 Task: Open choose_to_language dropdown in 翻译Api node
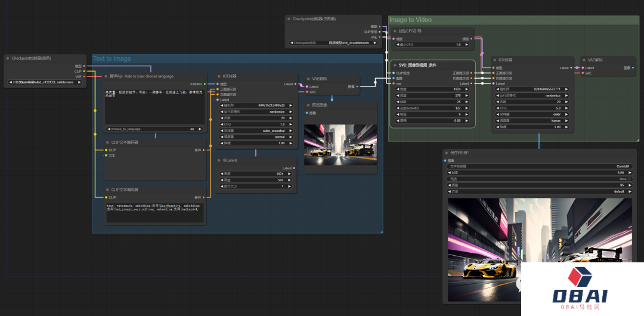(x=155, y=129)
